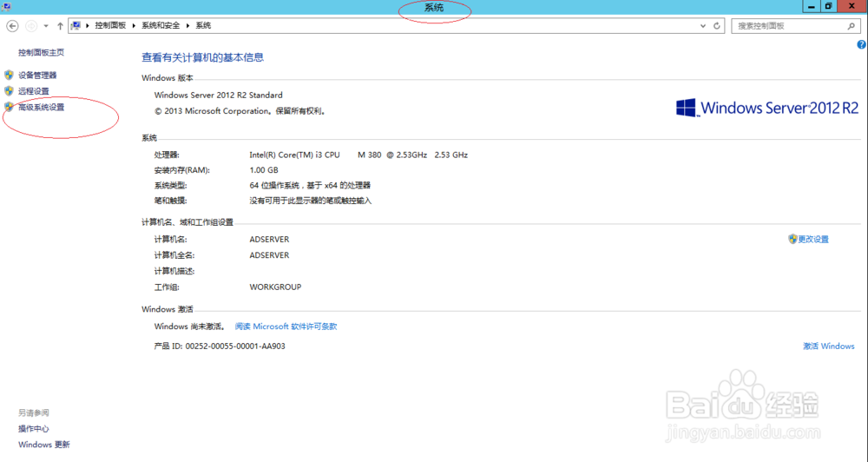Click 更改设置 link
Viewport: 868px width, 462px height.
tap(813, 240)
